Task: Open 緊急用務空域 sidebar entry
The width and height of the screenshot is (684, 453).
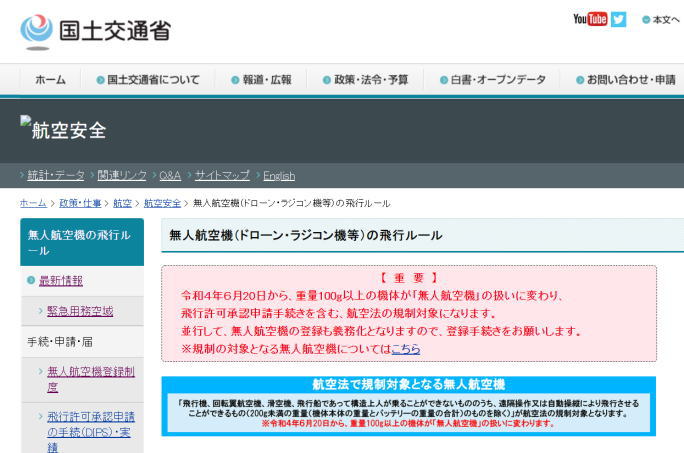Action: pos(80,311)
